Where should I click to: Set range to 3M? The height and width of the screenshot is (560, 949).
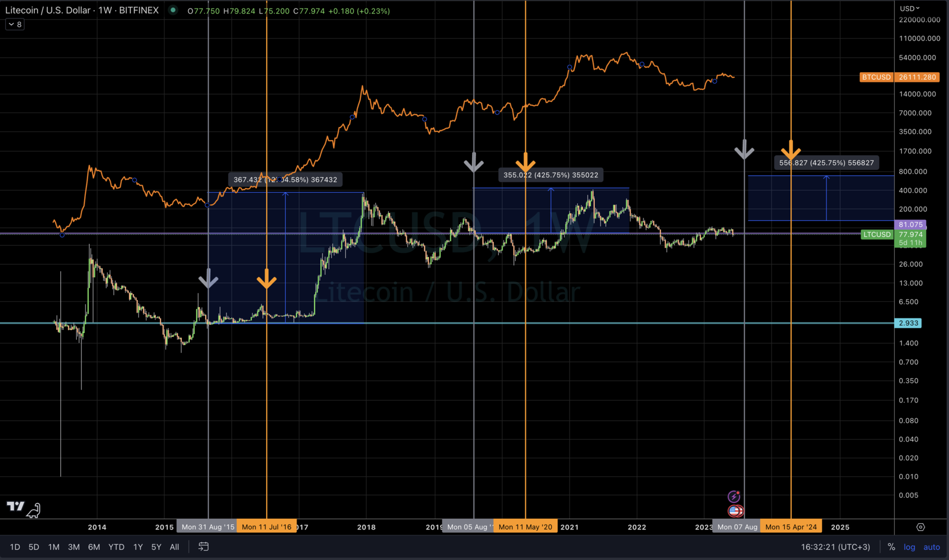click(x=73, y=546)
